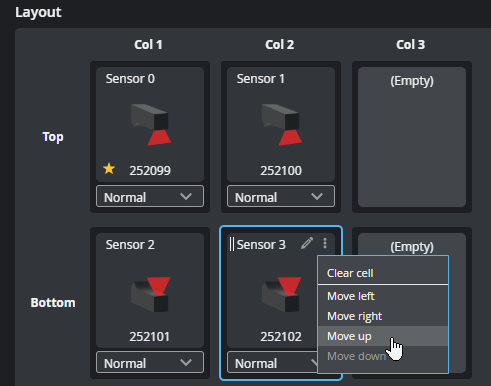Choose Clear cell from context menu
The width and height of the screenshot is (491, 386).
coord(383,273)
